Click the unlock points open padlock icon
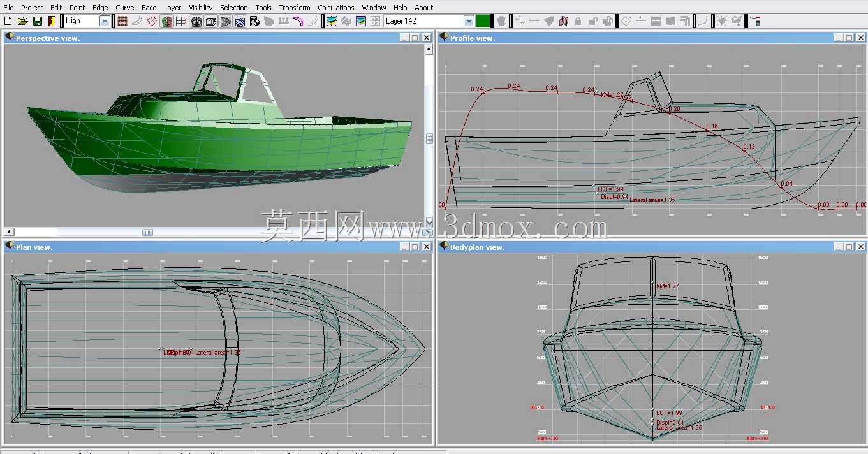Screen dimensions: 868x454 point(592,21)
